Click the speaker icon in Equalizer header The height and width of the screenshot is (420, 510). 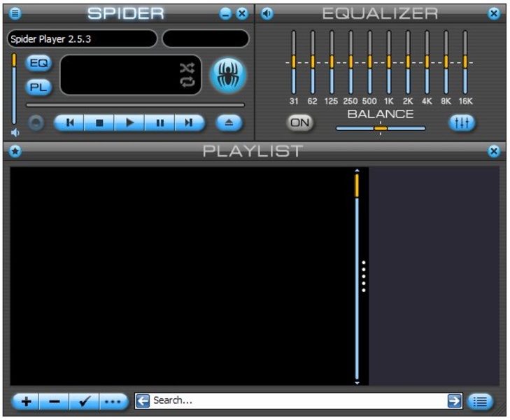267,14
